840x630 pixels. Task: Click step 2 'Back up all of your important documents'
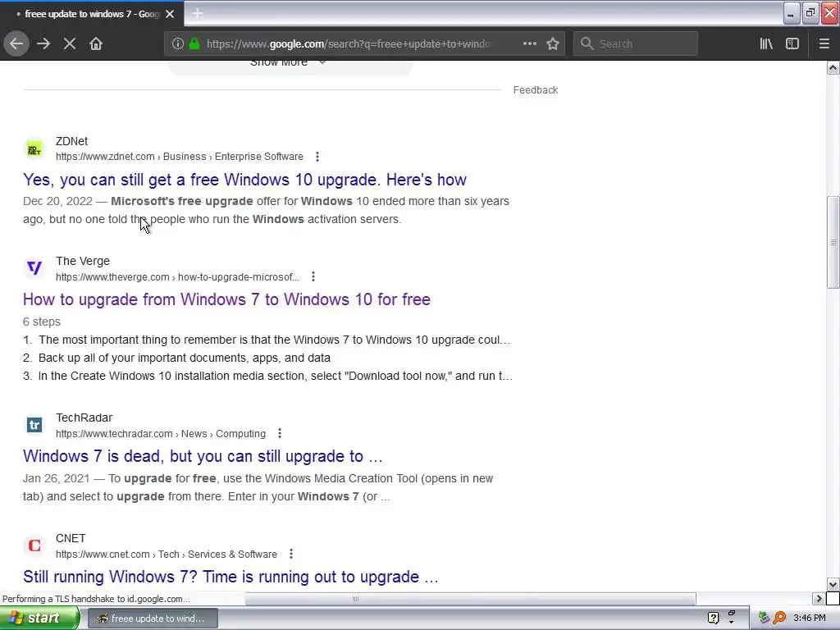(x=185, y=358)
